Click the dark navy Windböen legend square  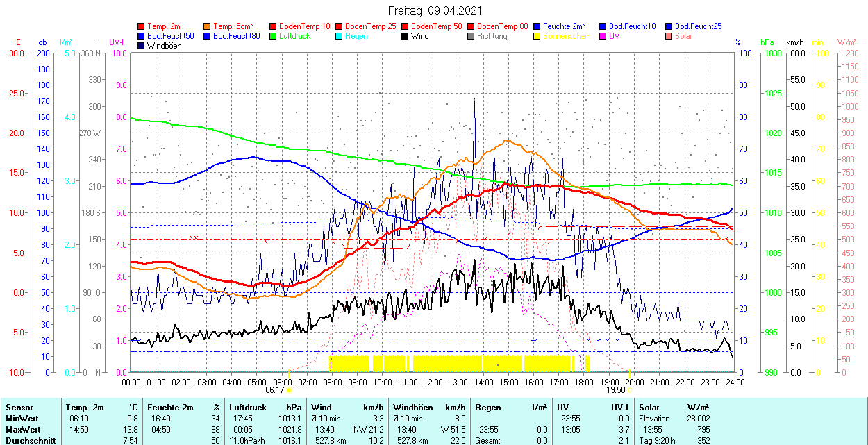point(142,46)
